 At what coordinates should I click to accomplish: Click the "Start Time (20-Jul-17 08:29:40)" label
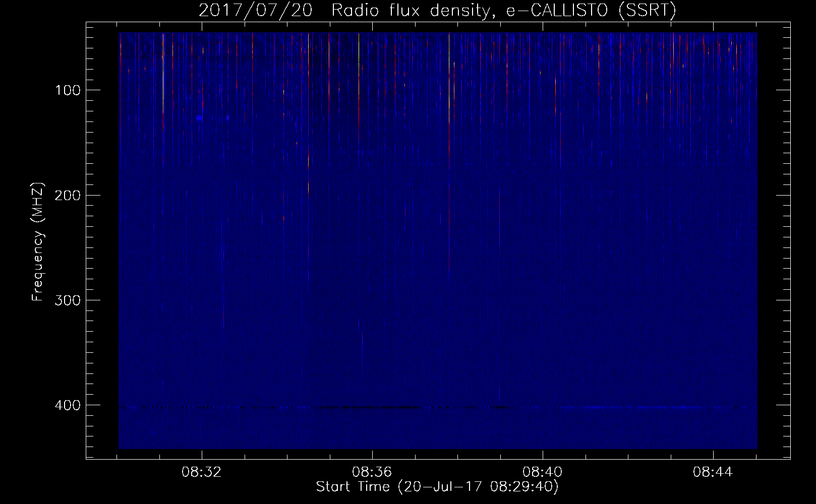[x=437, y=487]
